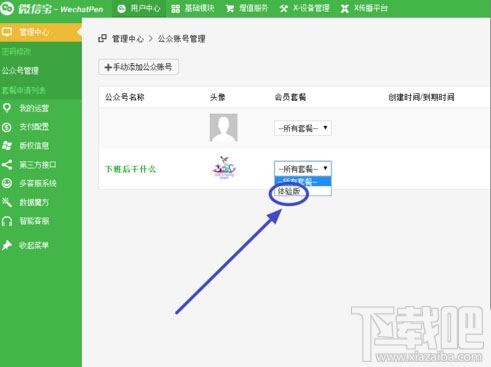Click the 用户中心 WeChat icon
Image resolution: width=491 pixels, height=367 pixels.
click(122, 9)
